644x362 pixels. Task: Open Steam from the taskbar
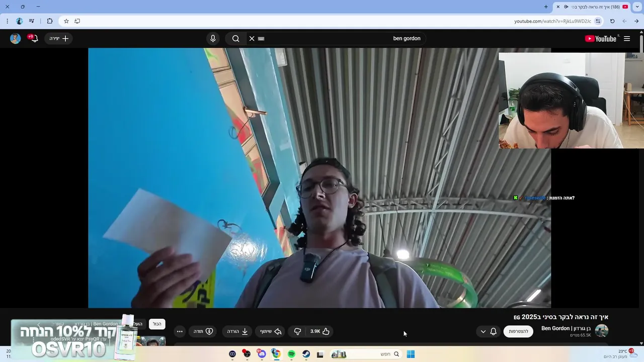[306, 354]
